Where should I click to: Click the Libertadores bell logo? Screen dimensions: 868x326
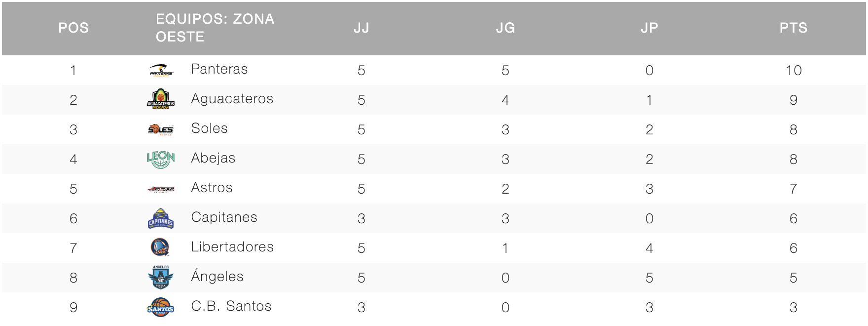160,247
